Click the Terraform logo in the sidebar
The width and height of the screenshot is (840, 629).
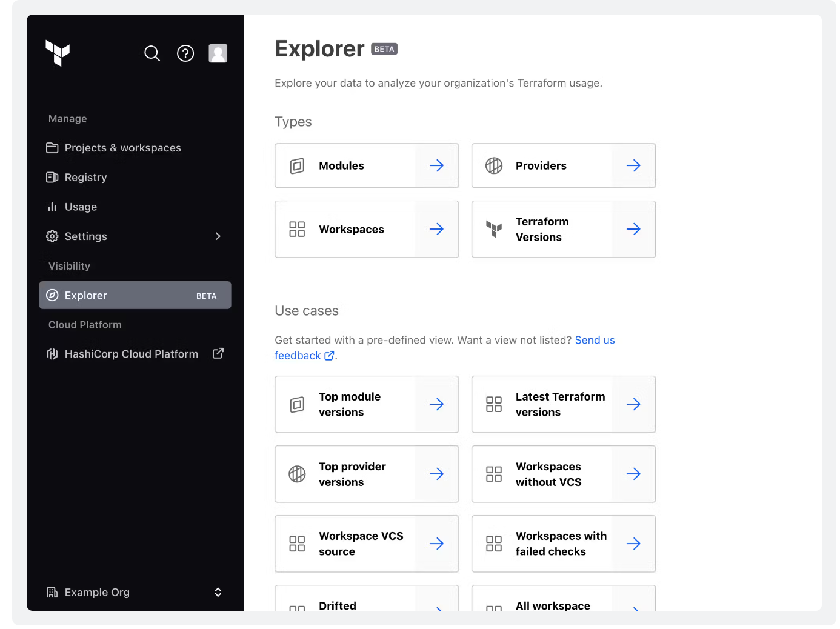[x=58, y=54]
